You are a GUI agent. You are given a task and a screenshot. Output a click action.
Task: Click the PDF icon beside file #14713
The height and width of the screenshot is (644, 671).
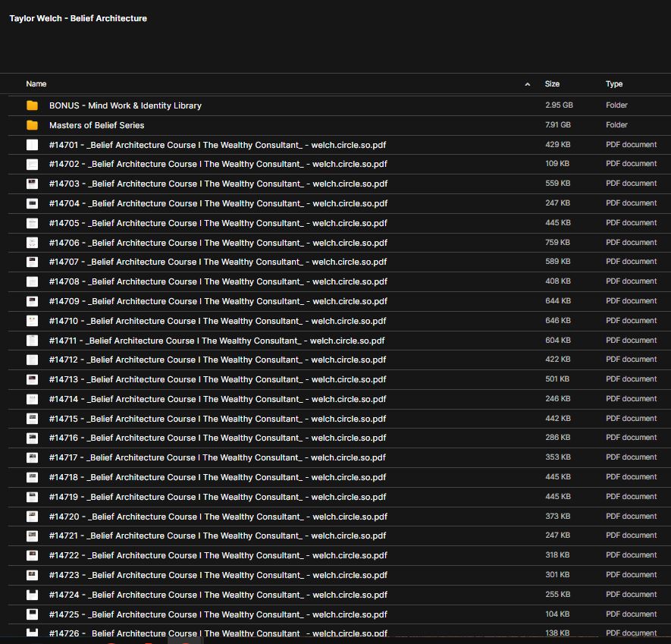pos(32,379)
